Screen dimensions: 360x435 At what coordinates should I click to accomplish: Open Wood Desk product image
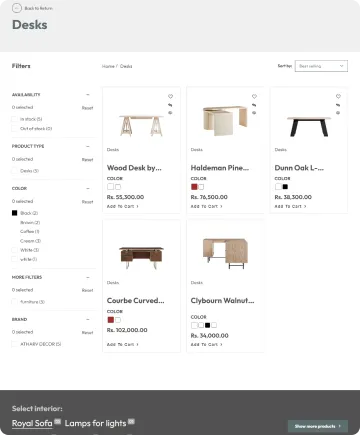[141, 125]
